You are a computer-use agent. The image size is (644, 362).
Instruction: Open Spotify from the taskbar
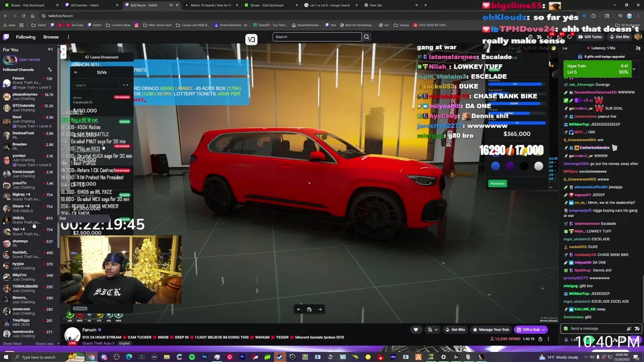pyautogui.click(x=192, y=357)
